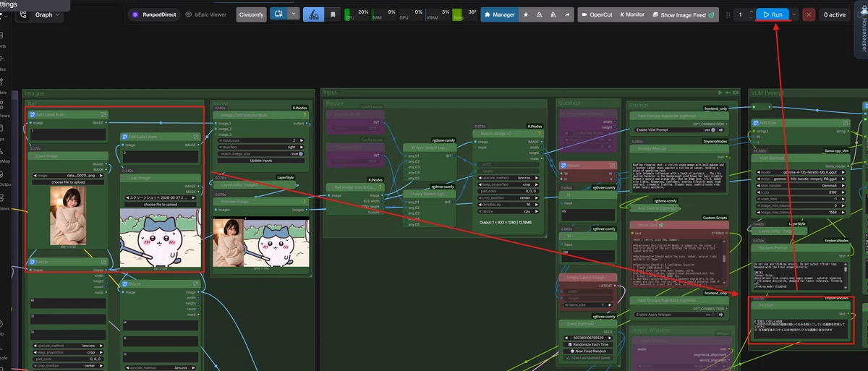
Task: Click the girl photo thumbnail in Load Image
Action: click(x=69, y=216)
